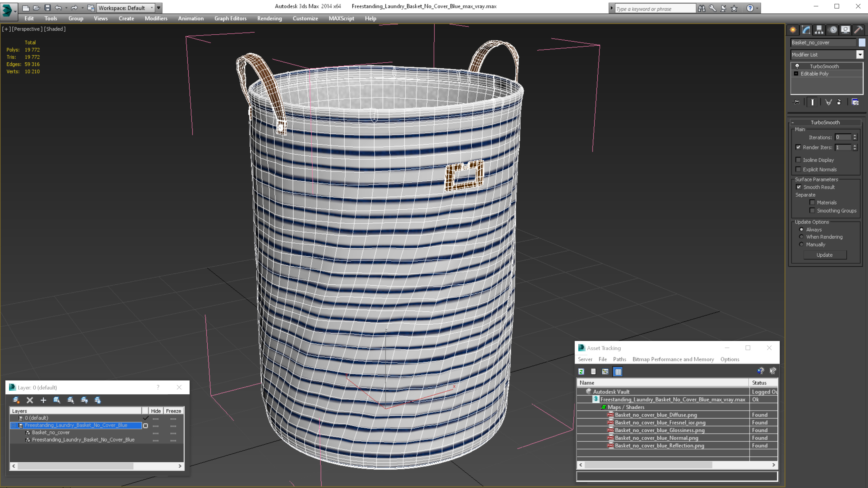This screenshot has height=488, width=868.
Task: Collapse the TurboSmooth rollout
Action: pyautogui.click(x=793, y=123)
